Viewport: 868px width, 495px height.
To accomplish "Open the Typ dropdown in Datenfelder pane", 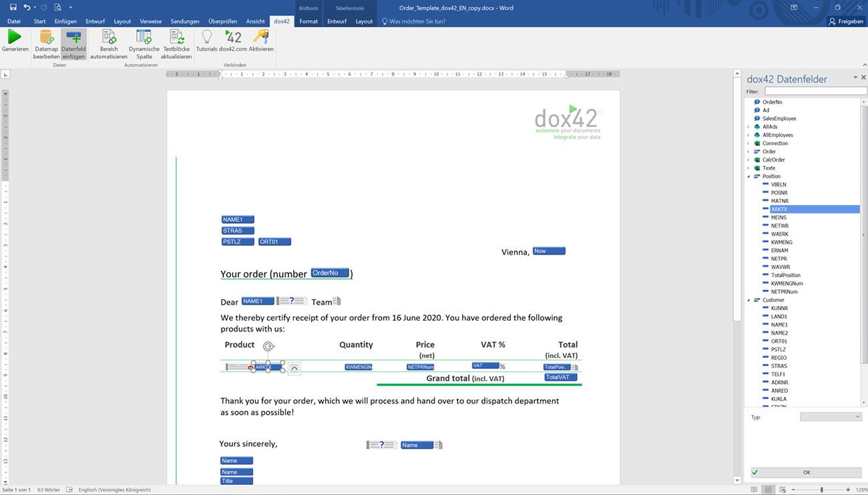I will (831, 417).
